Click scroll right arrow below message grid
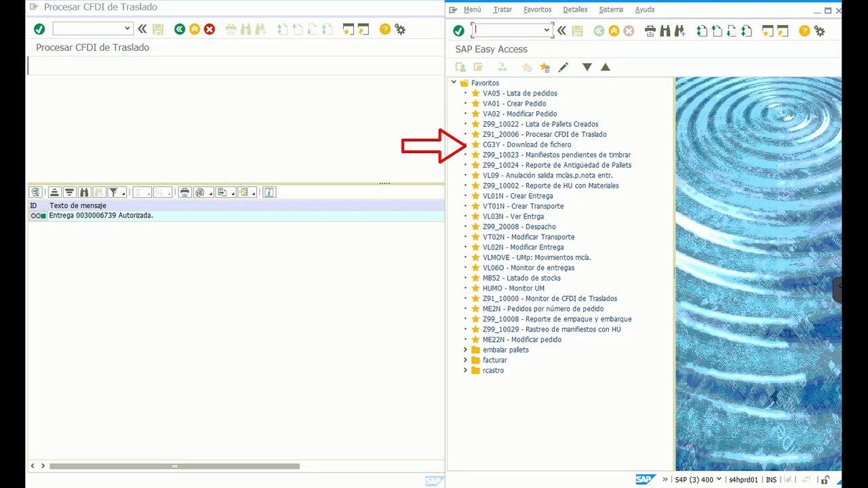868x488 pixels. [43, 466]
